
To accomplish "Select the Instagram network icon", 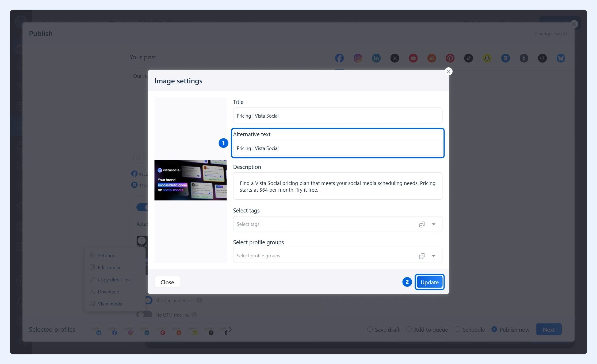I will [x=358, y=58].
